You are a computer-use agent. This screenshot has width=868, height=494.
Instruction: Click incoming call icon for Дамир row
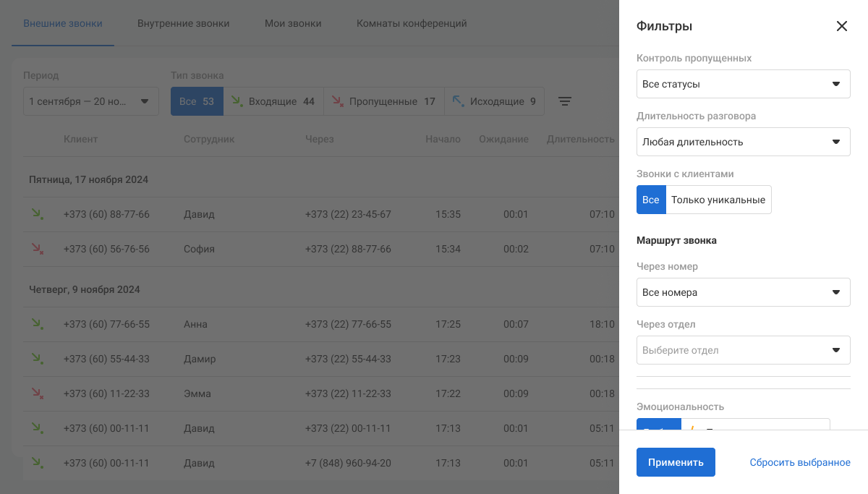click(36, 359)
